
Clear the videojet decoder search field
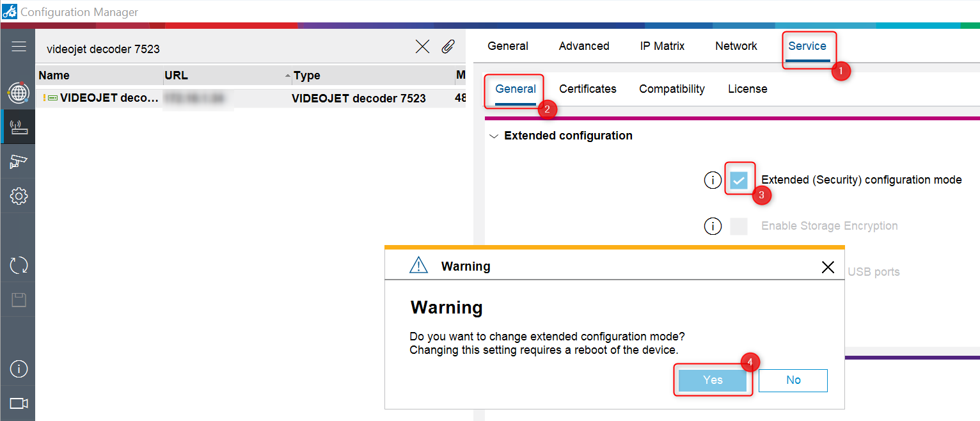pyautogui.click(x=422, y=46)
